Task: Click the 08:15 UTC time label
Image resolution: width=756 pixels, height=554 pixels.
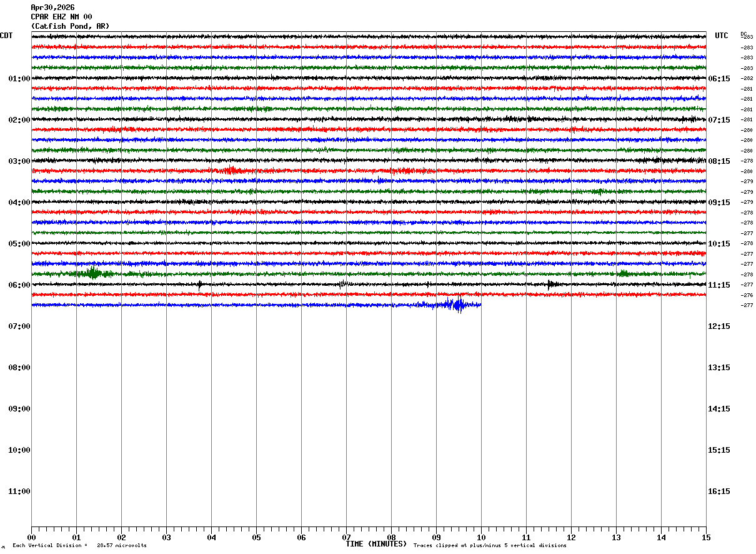Action: pos(719,161)
